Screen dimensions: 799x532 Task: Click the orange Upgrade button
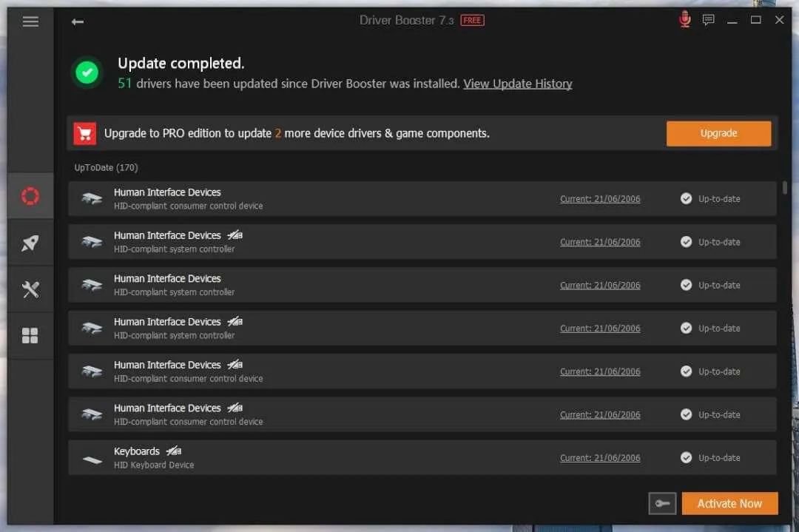coord(718,133)
